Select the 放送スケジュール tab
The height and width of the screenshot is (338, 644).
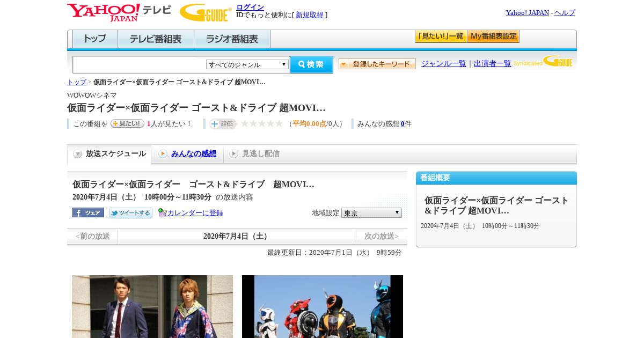[x=109, y=154]
